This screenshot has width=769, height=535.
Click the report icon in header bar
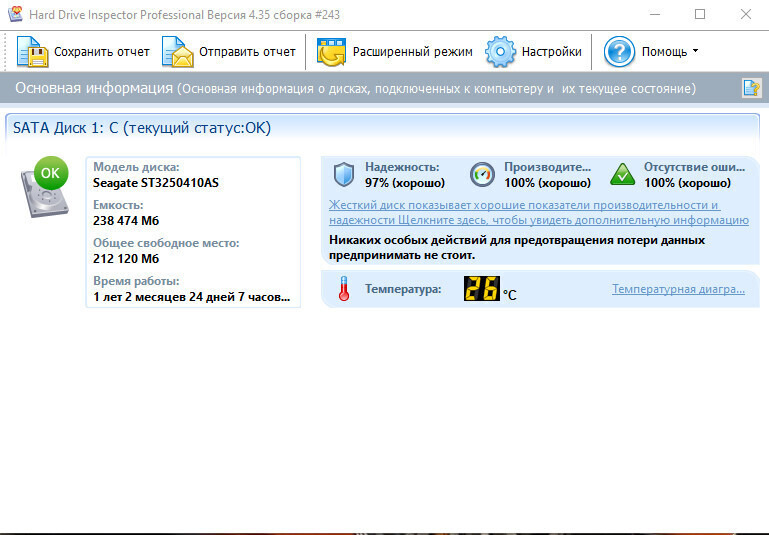coord(750,88)
